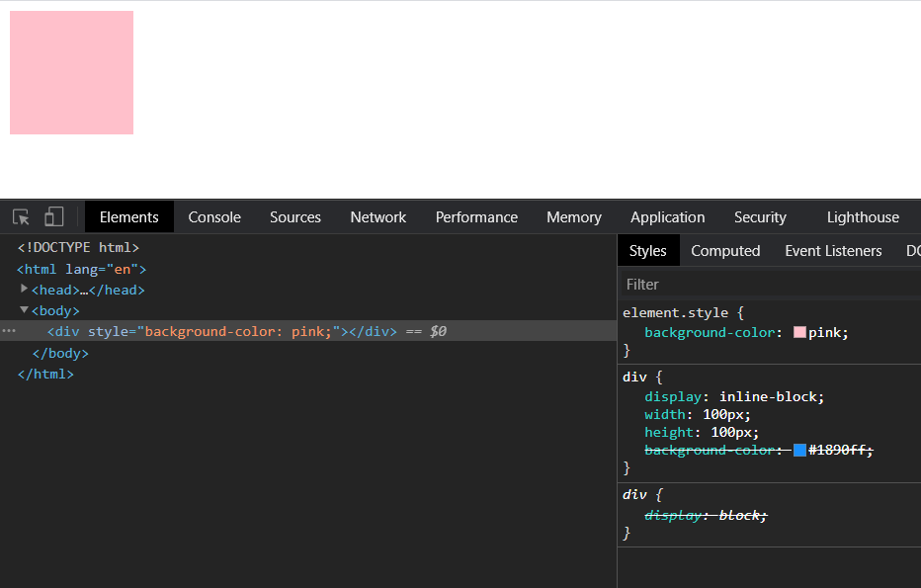Open the Network panel tab
The height and width of the screenshot is (588, 921).
click(377, 217)
